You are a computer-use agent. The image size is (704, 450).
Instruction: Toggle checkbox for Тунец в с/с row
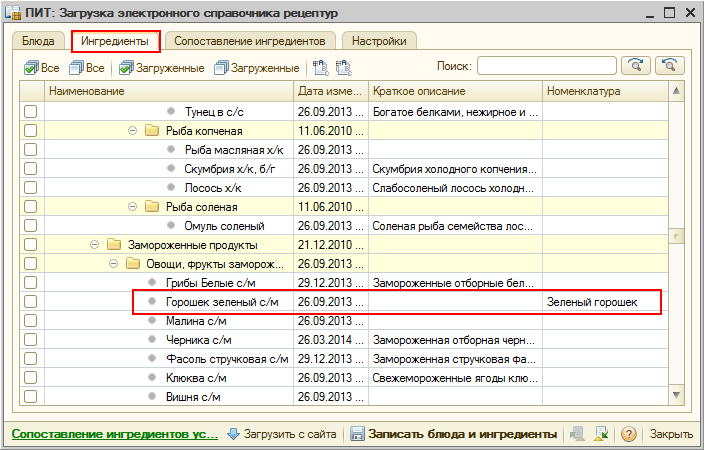[x=31, y=112]
